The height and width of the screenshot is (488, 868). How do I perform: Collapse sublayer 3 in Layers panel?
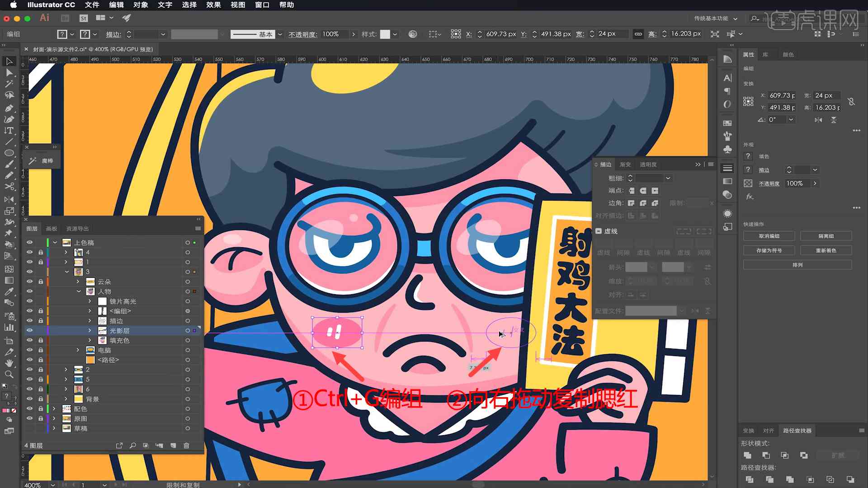[67, 272]
